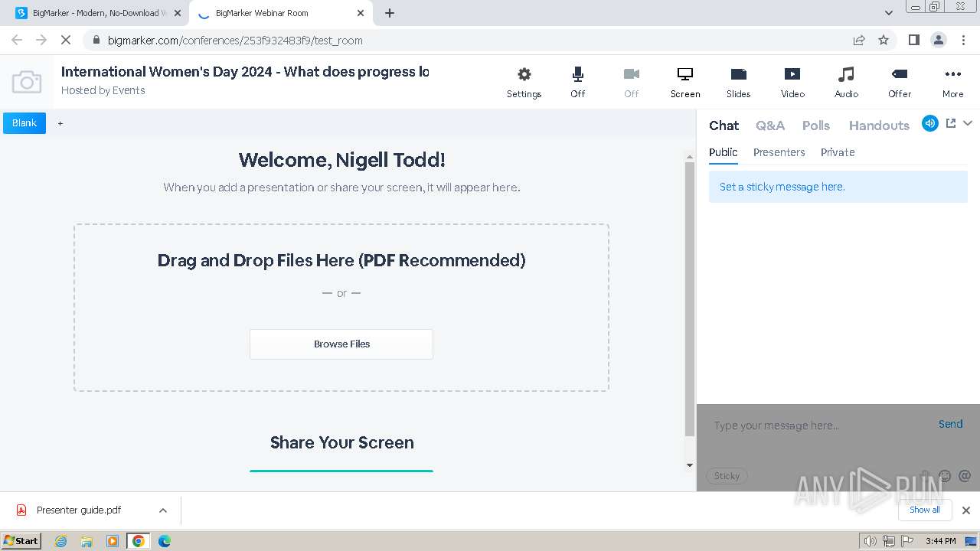Select the Public chat sub-tab
Image resolution: width=980 pixels, height=551 pixels.
pyautogui.click(x=724, y=152)
